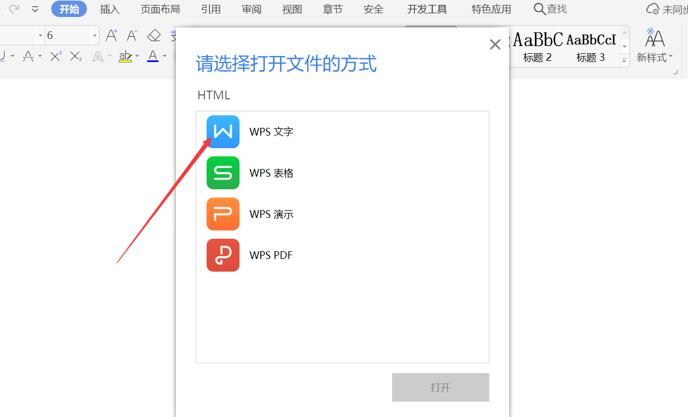Apply the blue font color

(x=153, y=56)
